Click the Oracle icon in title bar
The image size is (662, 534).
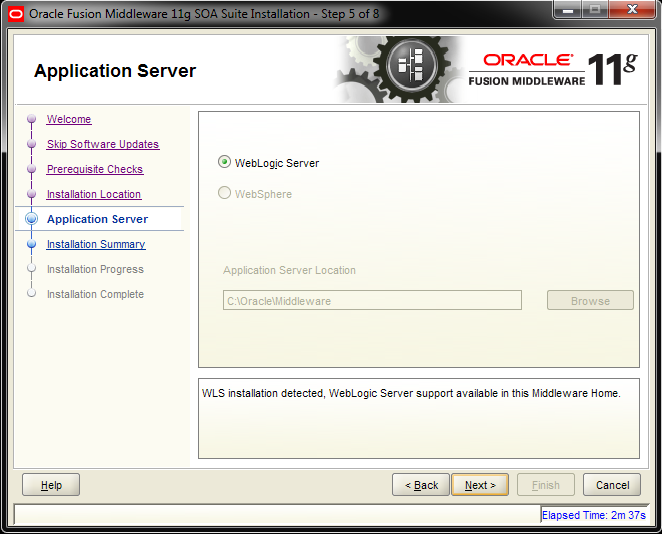(16, 14)
